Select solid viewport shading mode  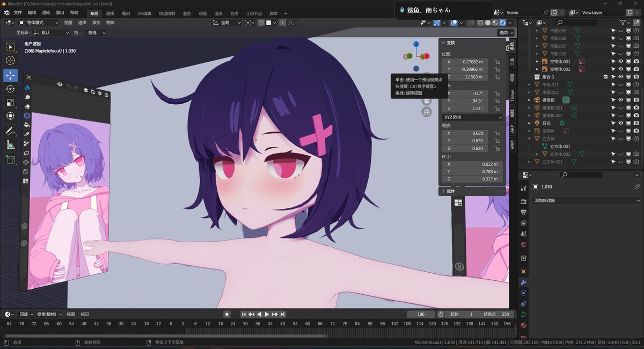tap(487, 23)
